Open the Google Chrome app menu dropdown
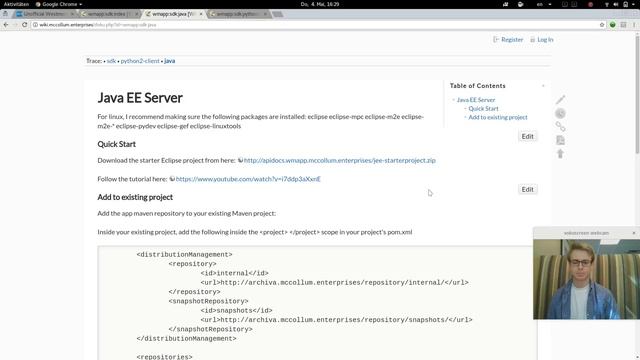640x360 pixels. tap(59, 4)
